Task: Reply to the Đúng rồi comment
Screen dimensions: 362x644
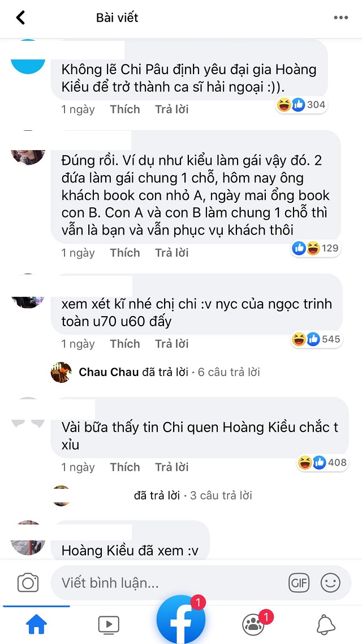Action: click(x=172, y=253)
